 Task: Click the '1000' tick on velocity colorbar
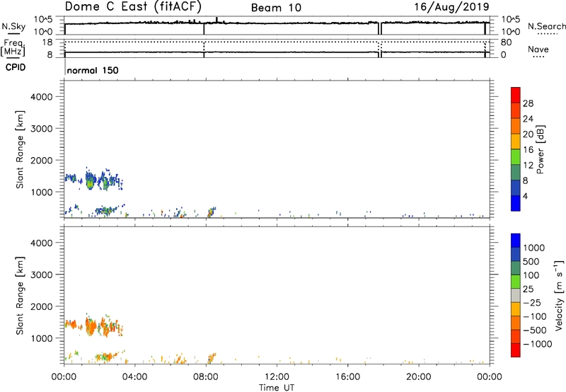click(534, 248)
